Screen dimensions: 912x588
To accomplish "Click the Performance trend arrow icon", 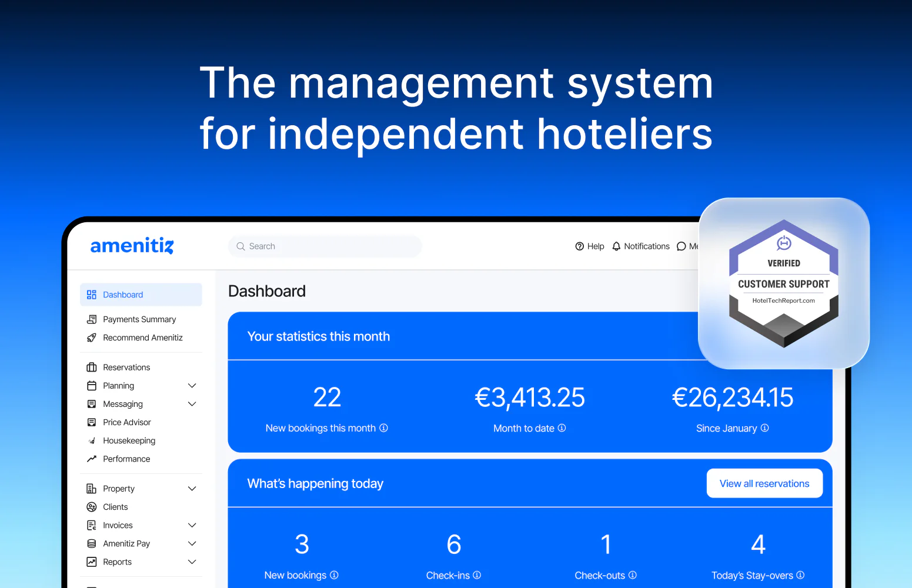I will [x=92, y=459].
